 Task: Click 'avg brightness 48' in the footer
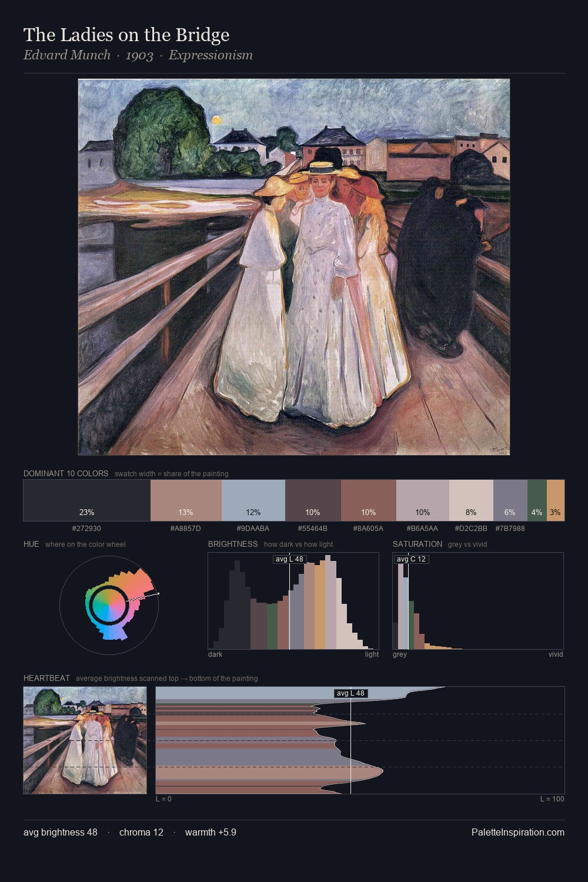tap(61, 832)
